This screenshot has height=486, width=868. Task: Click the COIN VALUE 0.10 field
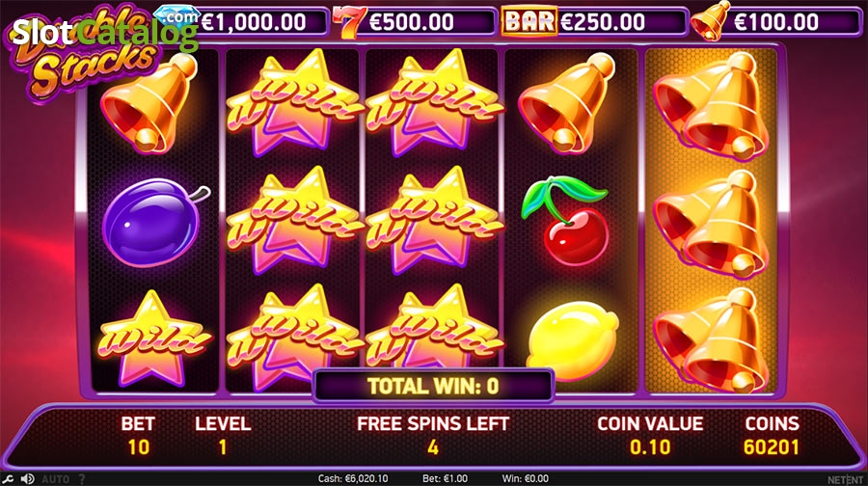tap(650, 435)
